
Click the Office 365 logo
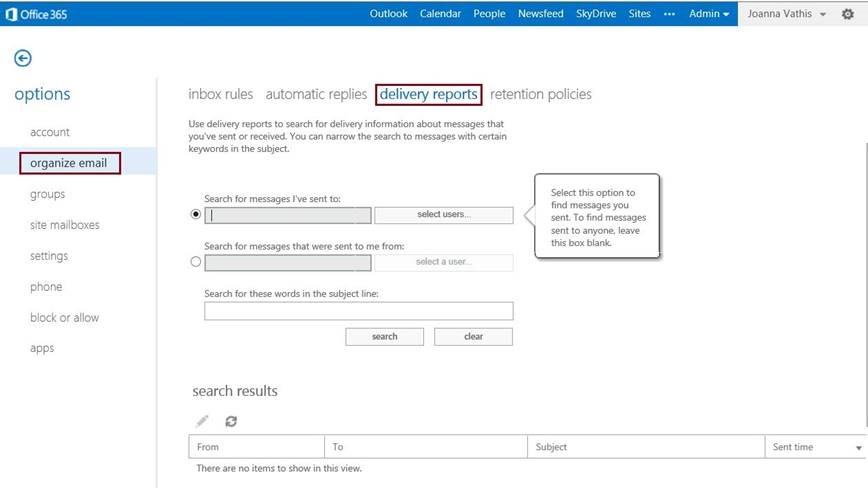coord(37,14)
